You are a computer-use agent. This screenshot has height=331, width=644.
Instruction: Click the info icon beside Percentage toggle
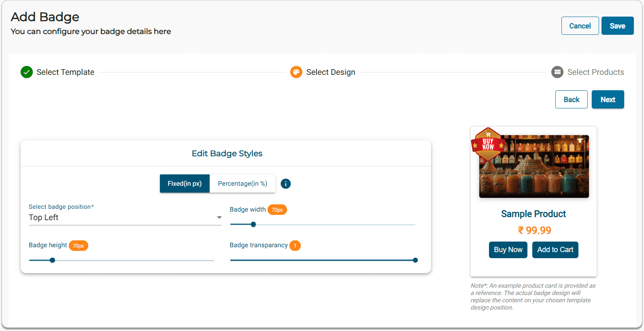(285, 184)
